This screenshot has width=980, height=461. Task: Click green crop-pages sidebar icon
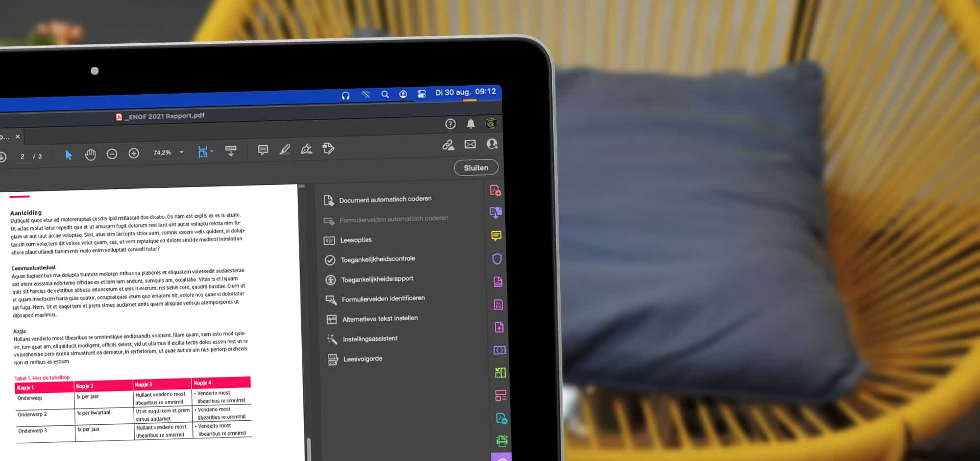[500, 373]
